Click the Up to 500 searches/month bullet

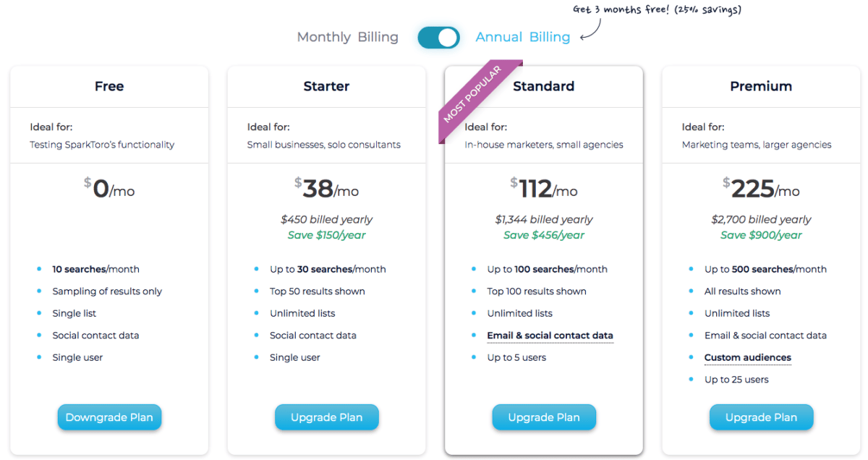pyautogui.click(x=765, y=268)
